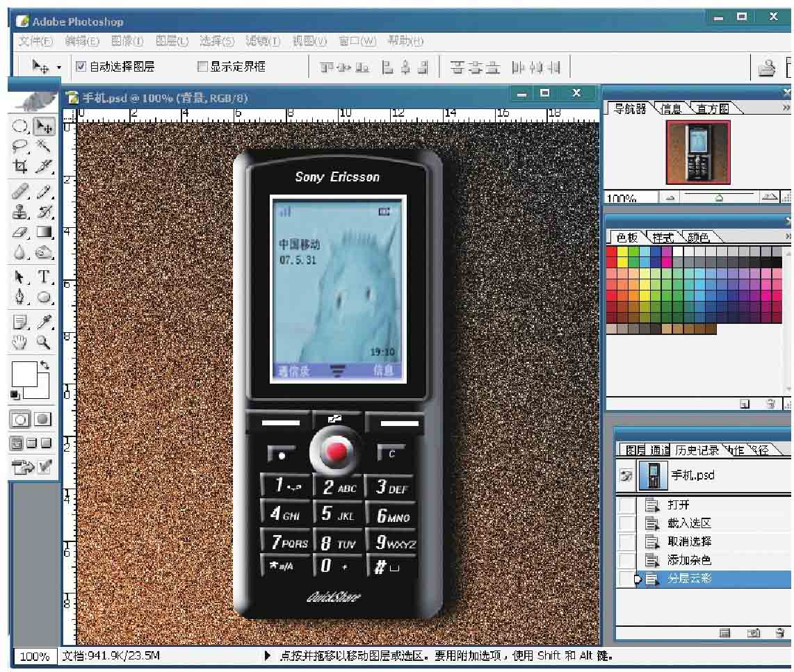Screen dimensions: 794x672
Task: Open the status bar triangle menu
Action: point(268,656)
